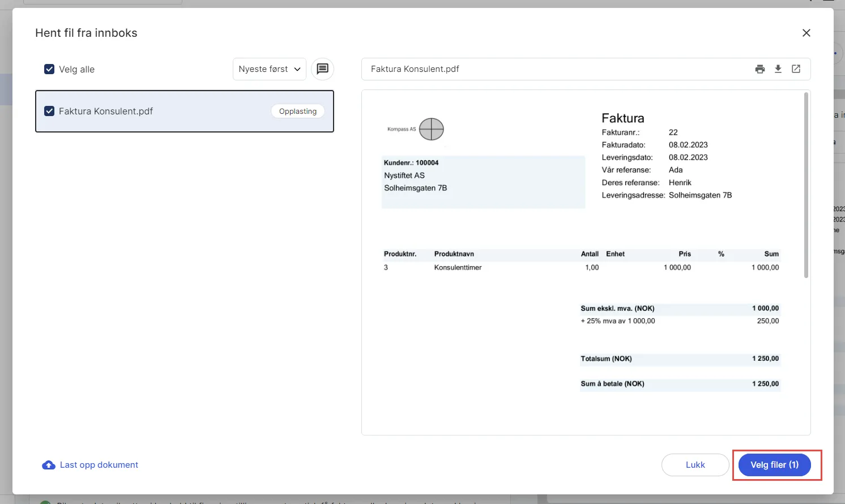Confirm with Velg filer (1) button
This screenshot has height=504, width=845.
click(775, 465)
